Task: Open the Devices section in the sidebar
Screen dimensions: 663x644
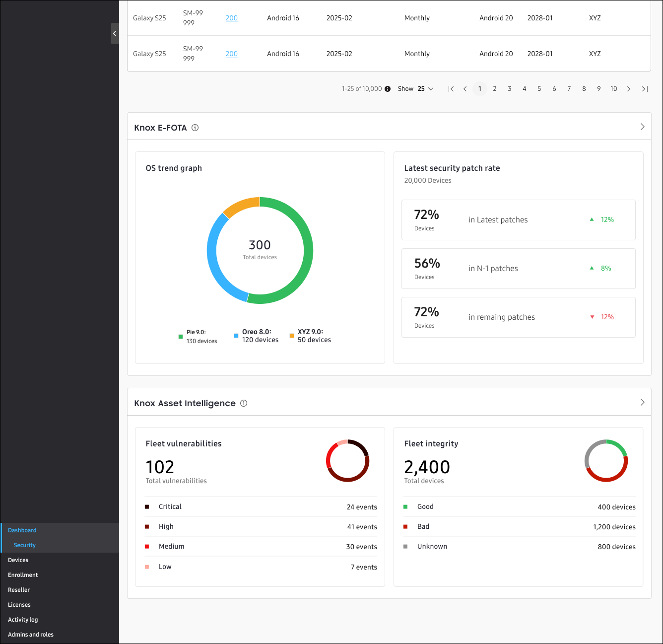Action: pos(18,560)
